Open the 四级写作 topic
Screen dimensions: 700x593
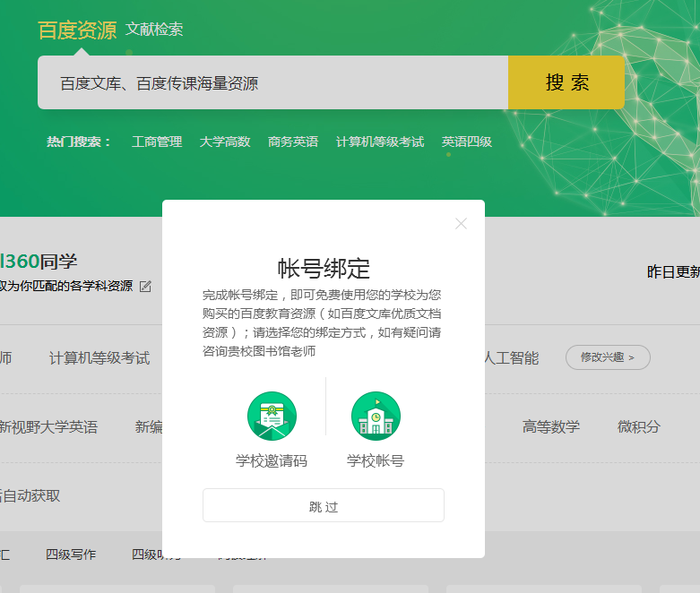click(x=71, y=554)
